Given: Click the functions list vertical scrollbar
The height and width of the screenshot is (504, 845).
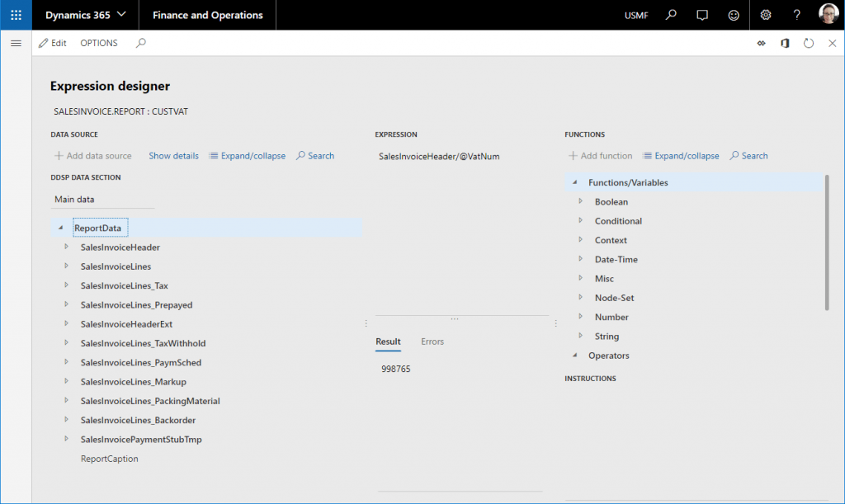Looking at the screenshot, I should tap(827, 243).
